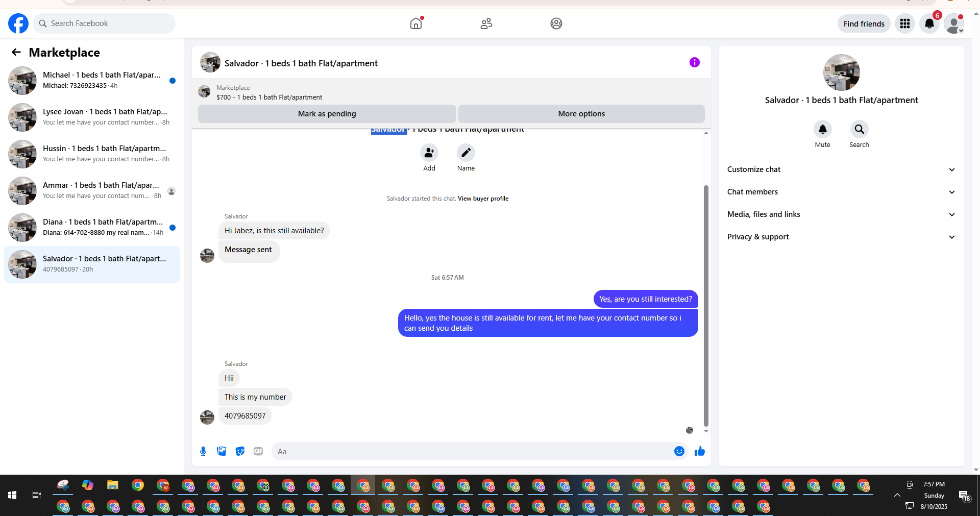The height and width of the screenshot is (516, 980).
Task: Expand Chat members section
Action: (x=841, y=192)
